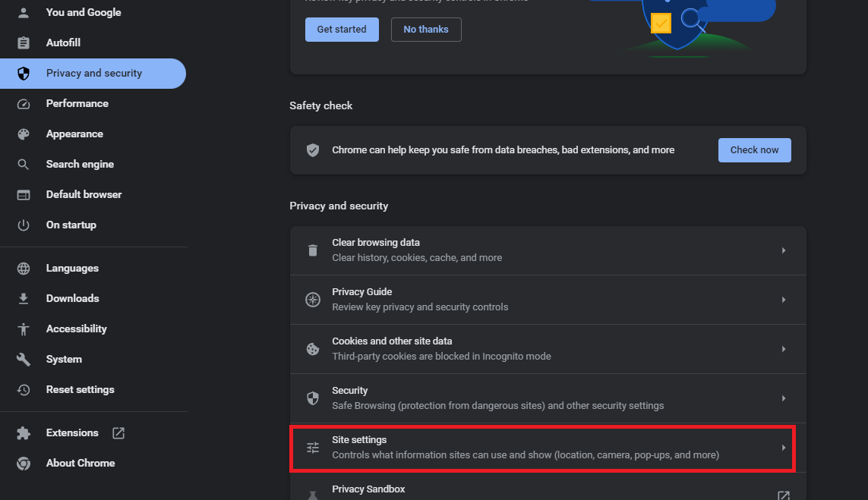Click Third-party cookies are blocked in Incognito text
The height and width of the screenshot is (500, 868).
(x=441, y=356)
